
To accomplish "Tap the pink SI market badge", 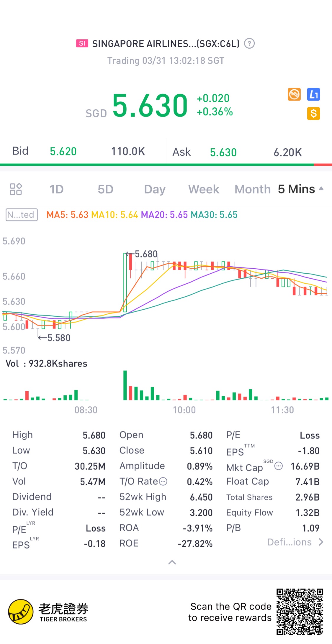I will 82,44.
